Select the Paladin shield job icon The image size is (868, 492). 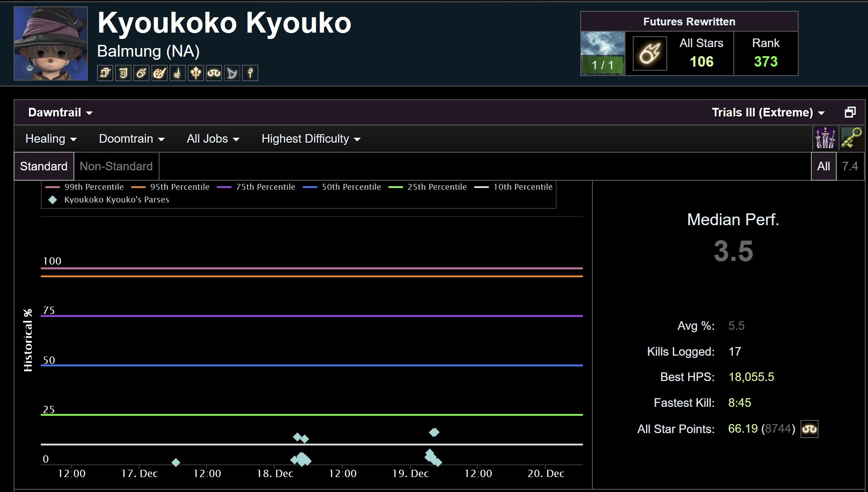click(x=123, y=73)
